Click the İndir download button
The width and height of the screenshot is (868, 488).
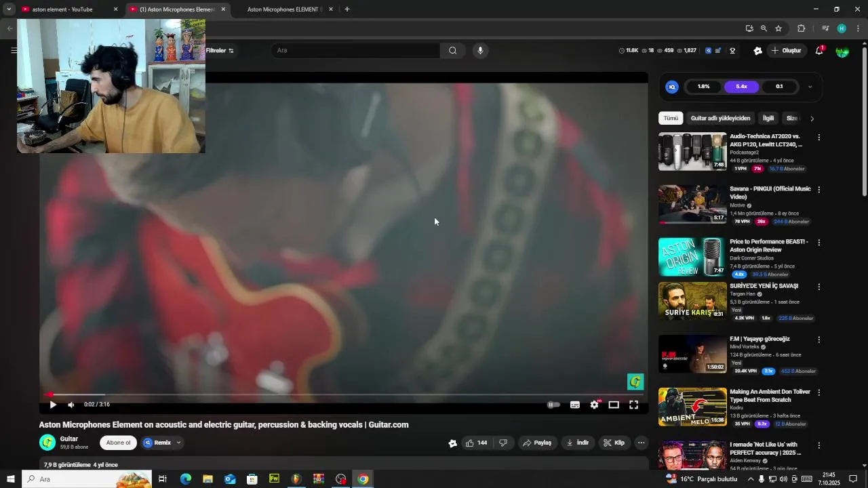click(577, 443)
